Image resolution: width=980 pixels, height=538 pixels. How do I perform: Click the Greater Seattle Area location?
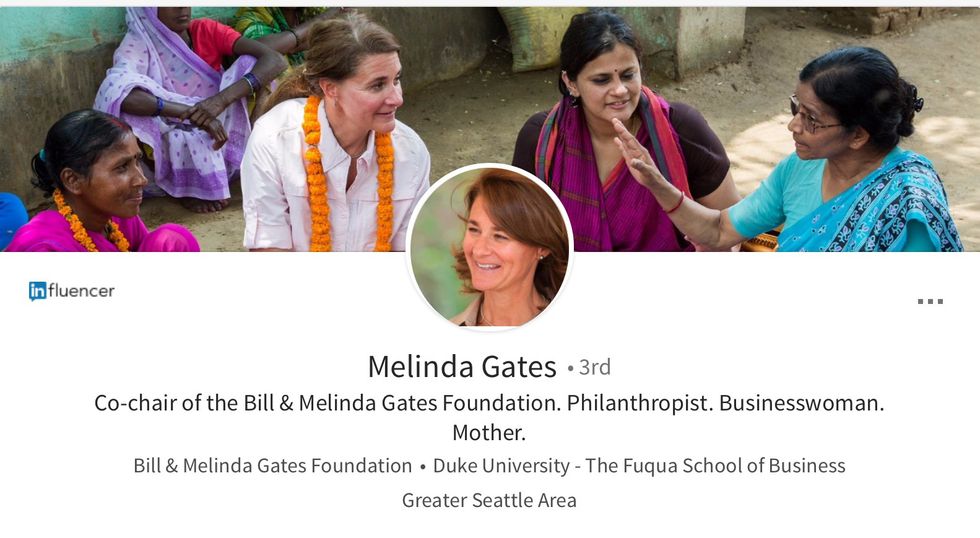(x=489, y=500)
